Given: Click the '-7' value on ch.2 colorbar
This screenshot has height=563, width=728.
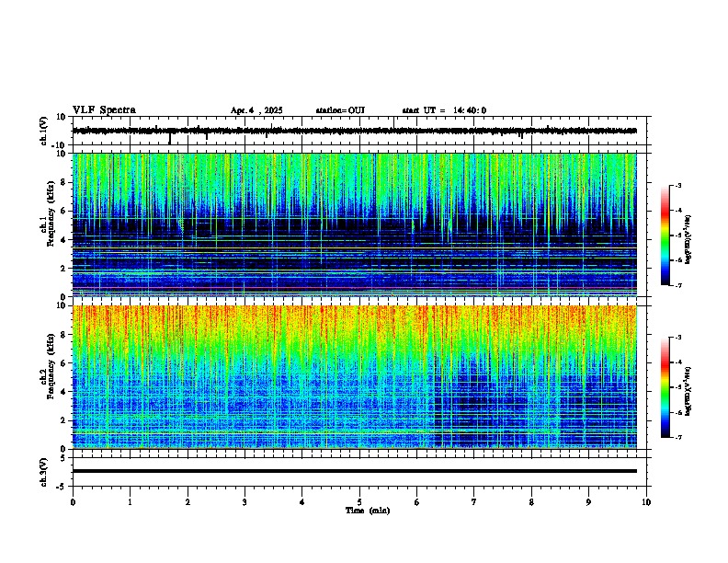Looking at the screenshot, I should coord(678,437).
